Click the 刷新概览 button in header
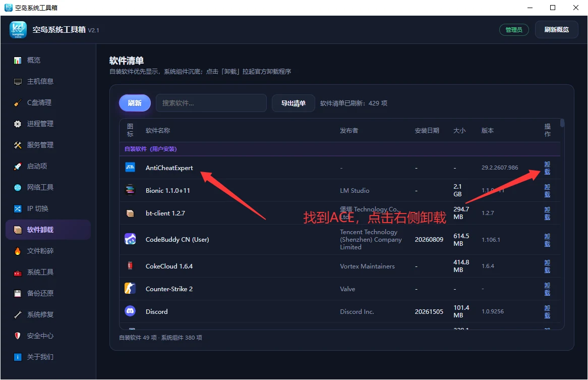 (x=557, y=30)
